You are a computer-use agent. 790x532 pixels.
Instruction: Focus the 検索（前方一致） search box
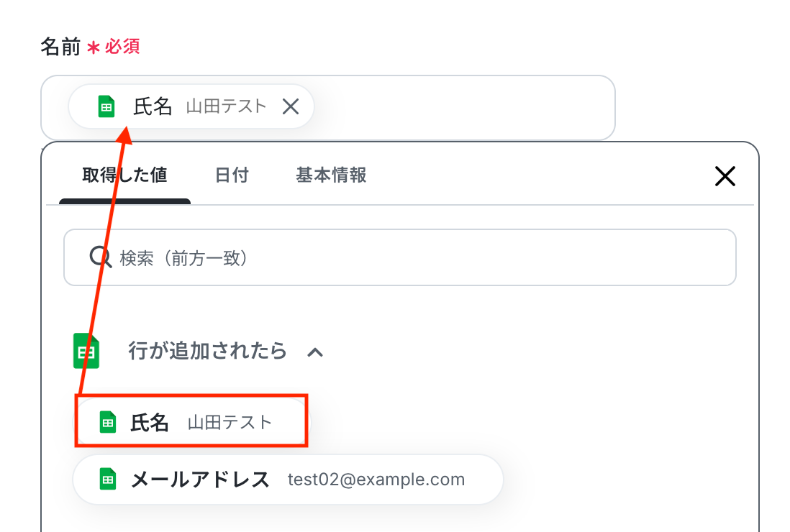coord(417,257)
